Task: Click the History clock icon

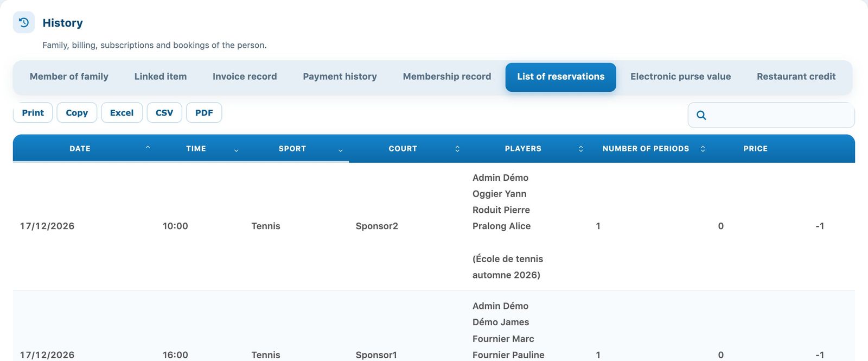Action: [24, 23]
